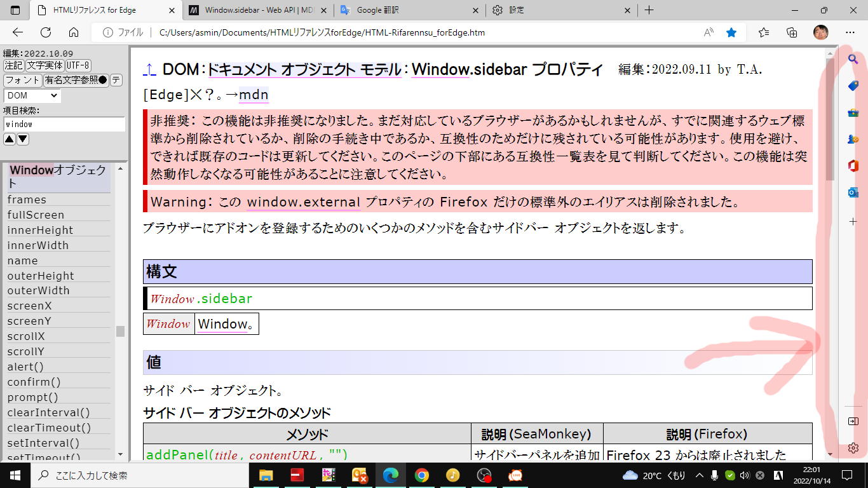868x488 pixels.
Task: Open the Microsoft 365 sidebar icon
Action: click(x=853, y=166)
